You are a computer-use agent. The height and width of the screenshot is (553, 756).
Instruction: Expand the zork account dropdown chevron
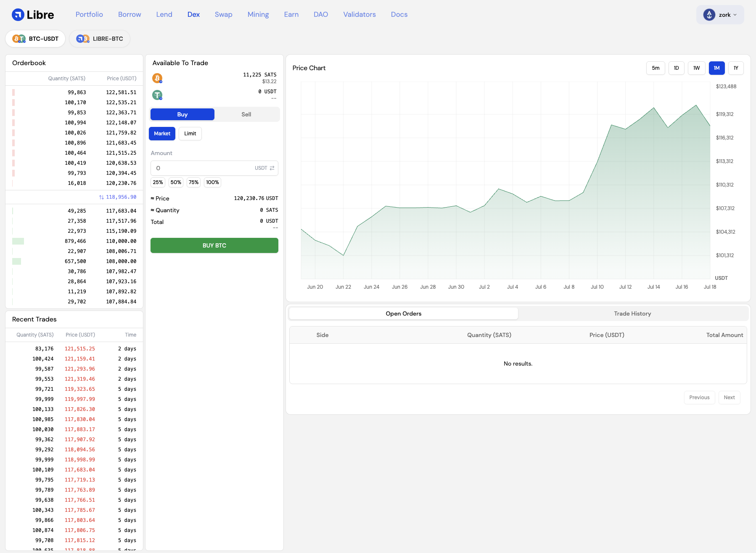735,15
